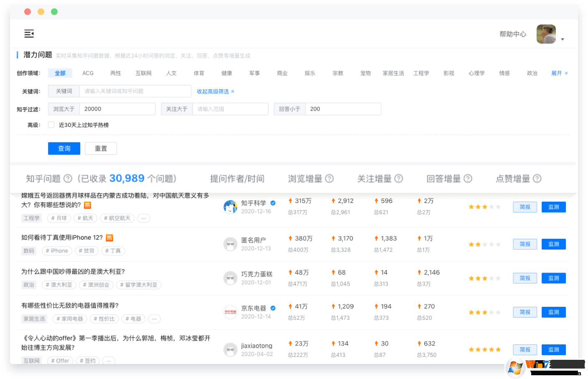Click the five-star rating on the offer question row

click(x=484, y=350)
